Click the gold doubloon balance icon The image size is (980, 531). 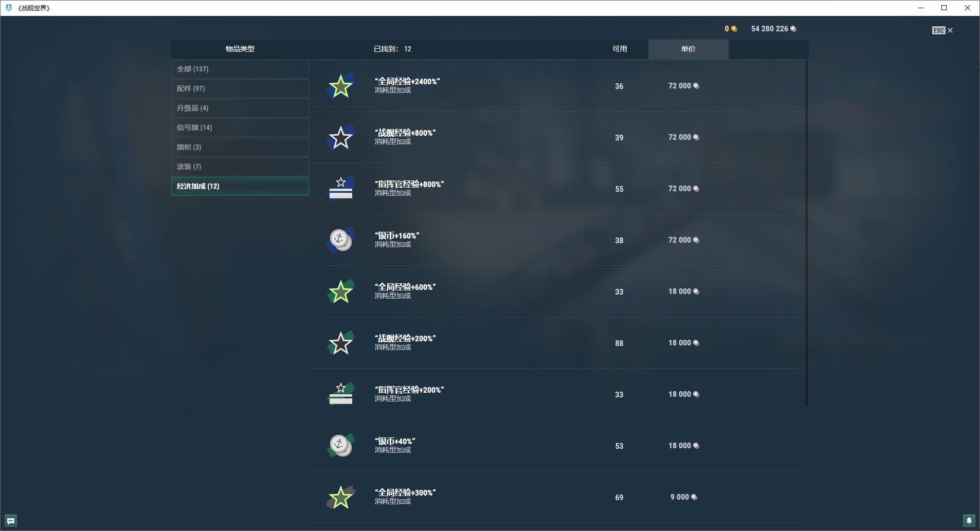point(734,29)
